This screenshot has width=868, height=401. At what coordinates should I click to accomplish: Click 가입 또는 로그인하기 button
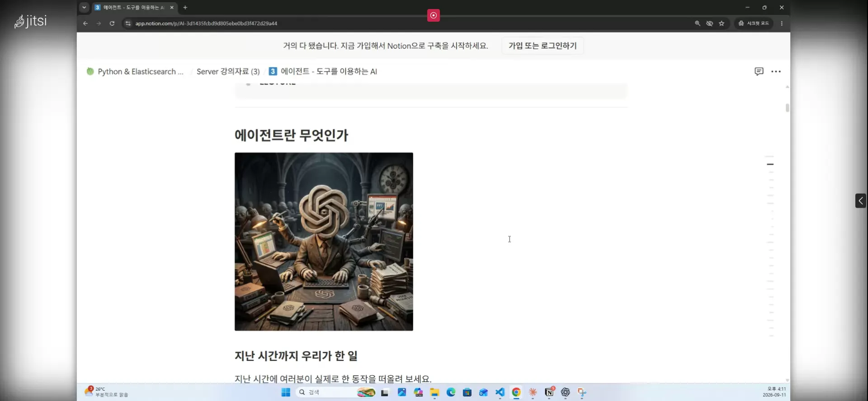(542, 46)
